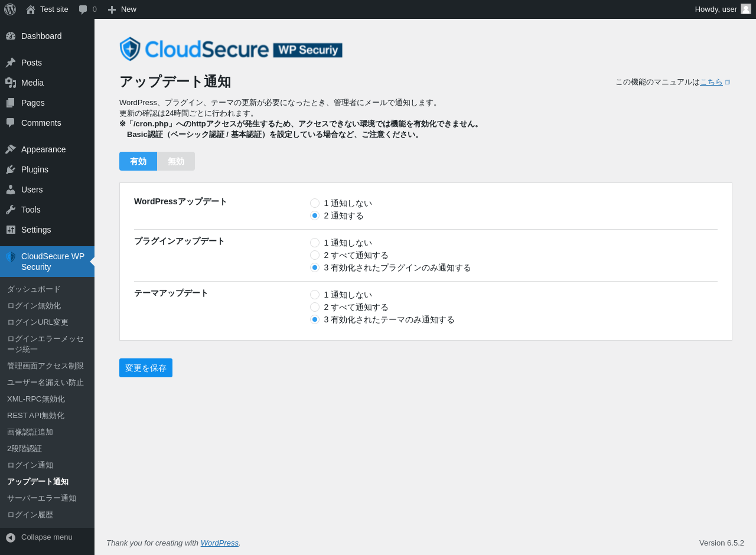Open the manual こちら link

click(x=711, y=82)
